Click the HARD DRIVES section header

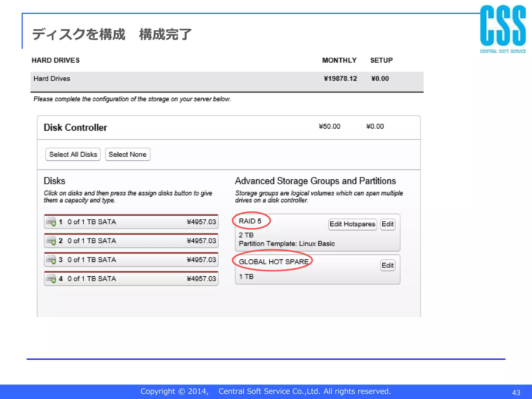(x=56, y=60)
